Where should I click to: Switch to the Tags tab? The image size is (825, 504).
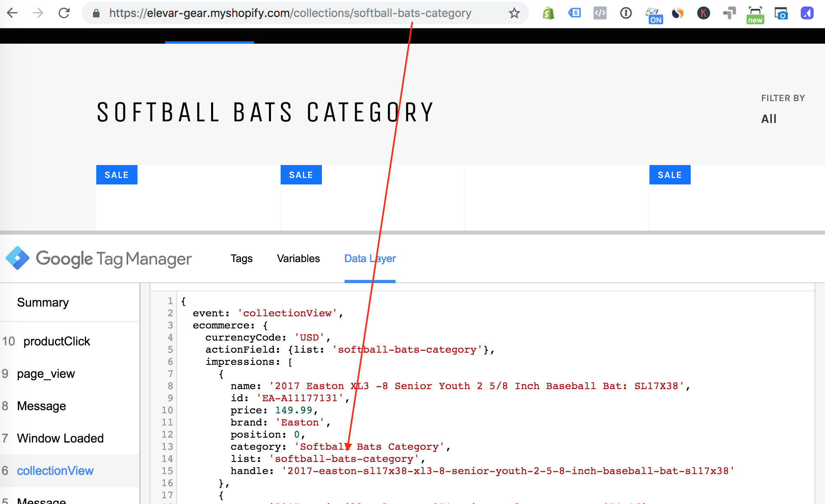241,258
